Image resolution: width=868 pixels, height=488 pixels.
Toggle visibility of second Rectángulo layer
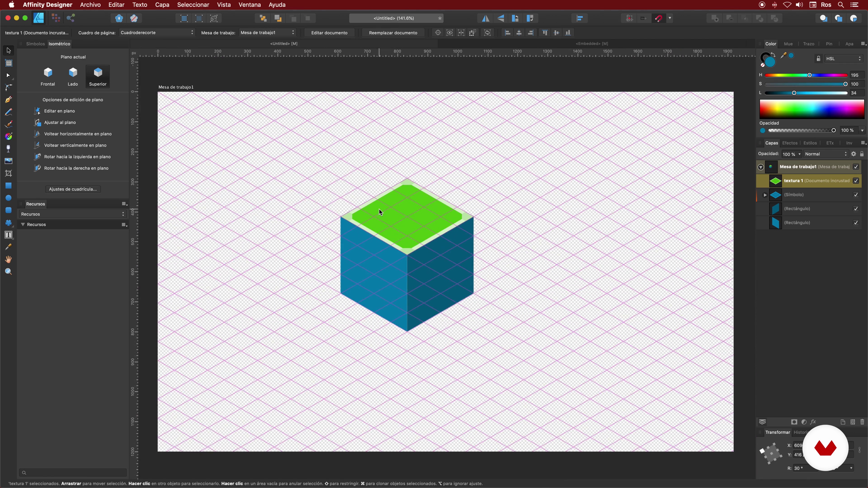(856, 223)
